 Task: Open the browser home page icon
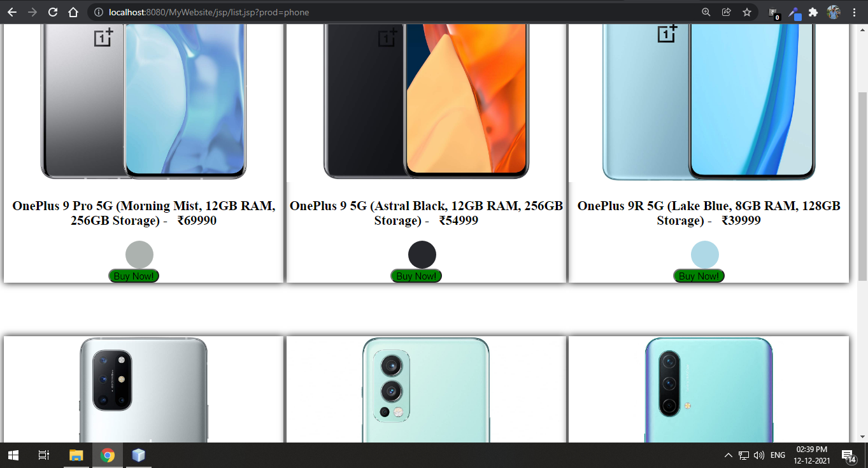point(73,12)
